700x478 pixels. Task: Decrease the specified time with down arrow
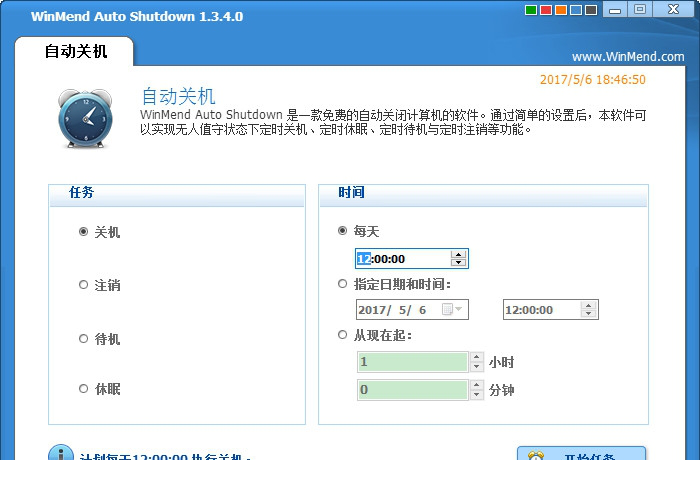click(588, 313)
